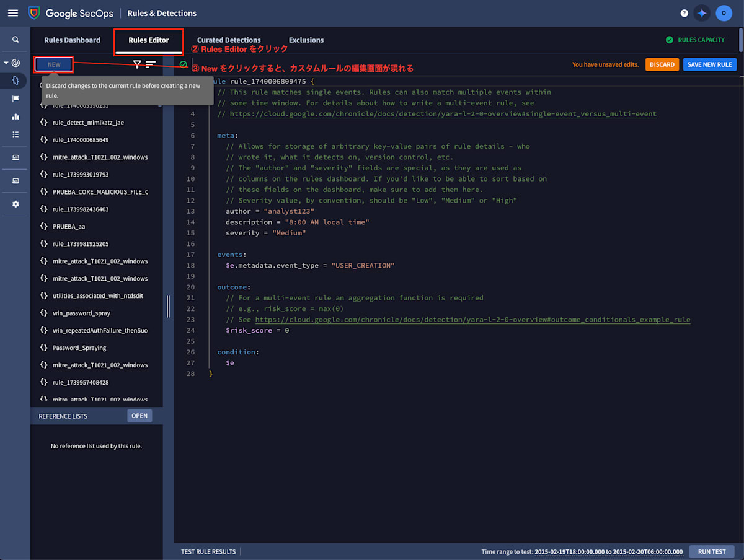Click the green validation check icon by the editor

(184, 64)
